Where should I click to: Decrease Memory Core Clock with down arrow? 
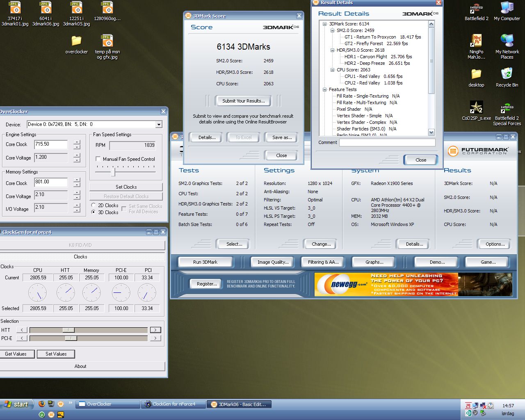77,185
